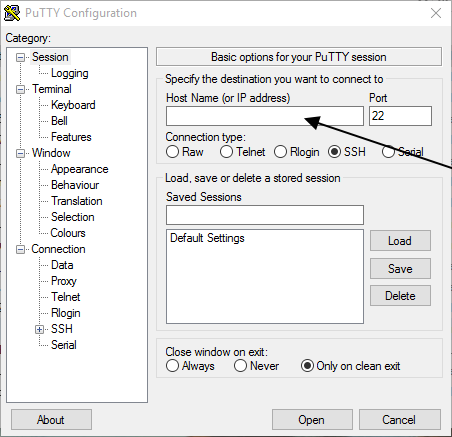
Task: Click the Saved Sessions name field
Action: point(265,215)
